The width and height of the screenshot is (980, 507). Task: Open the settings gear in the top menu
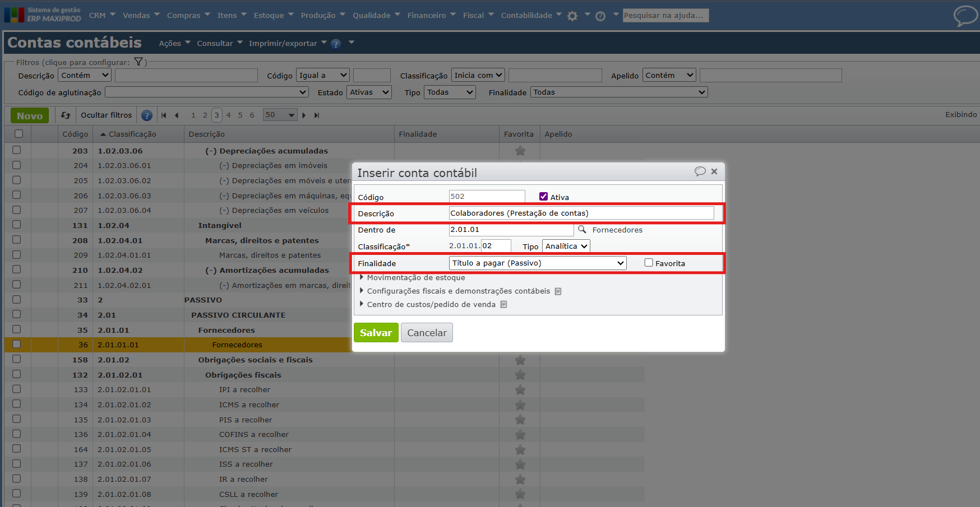pos(572,16)
